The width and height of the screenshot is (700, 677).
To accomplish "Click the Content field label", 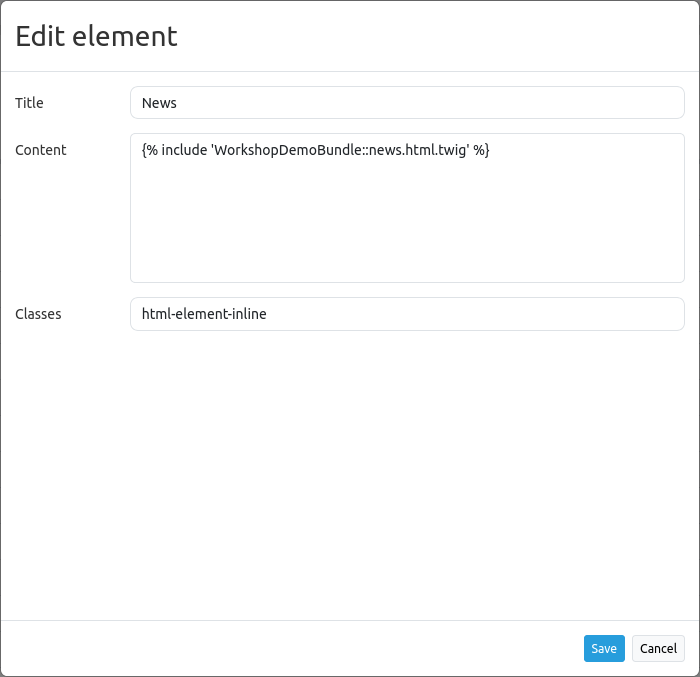I will [41, 150].
